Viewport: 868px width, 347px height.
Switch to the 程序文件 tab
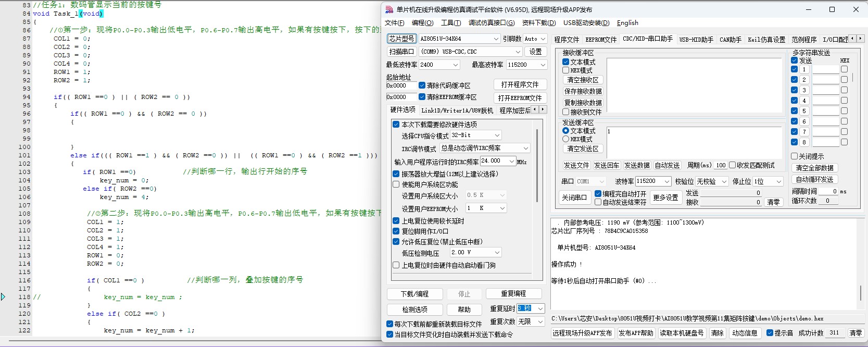567,40
